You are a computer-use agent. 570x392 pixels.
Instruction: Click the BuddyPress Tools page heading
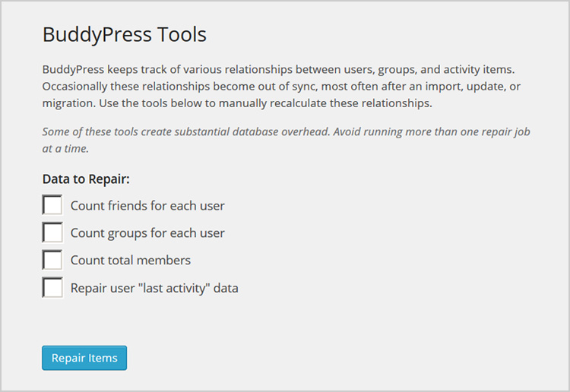(x=125, y=34)
